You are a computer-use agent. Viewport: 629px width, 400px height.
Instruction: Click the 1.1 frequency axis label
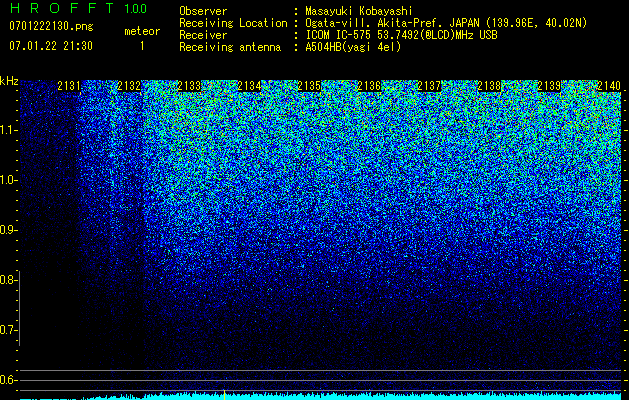coord(8,130)
